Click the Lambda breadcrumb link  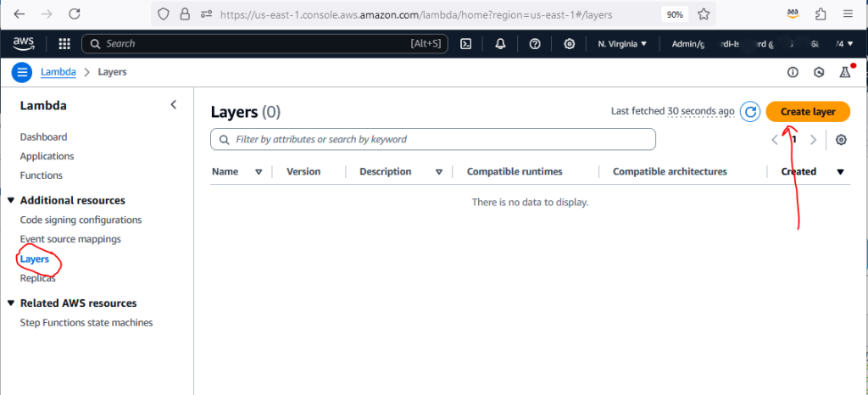58,72
